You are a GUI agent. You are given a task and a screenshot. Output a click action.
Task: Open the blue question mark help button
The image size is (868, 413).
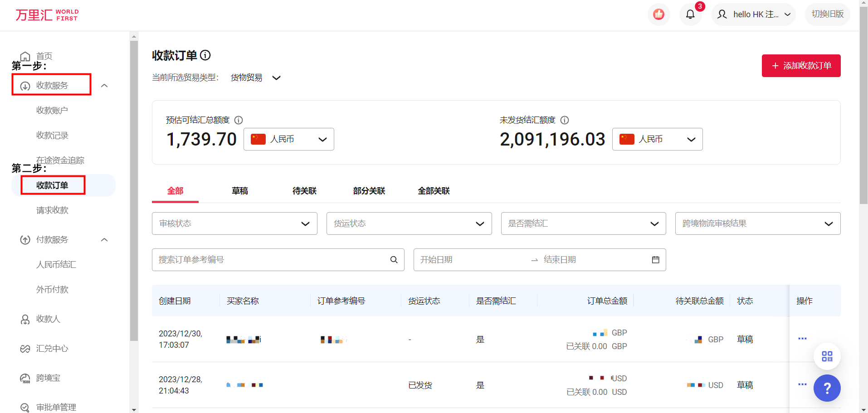click(827, 388)
